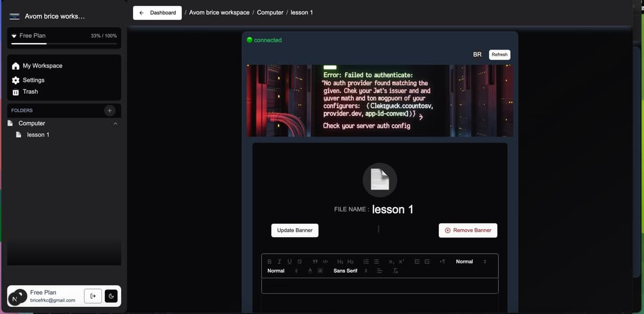Click the clear formatting icon

pos(395,271)
